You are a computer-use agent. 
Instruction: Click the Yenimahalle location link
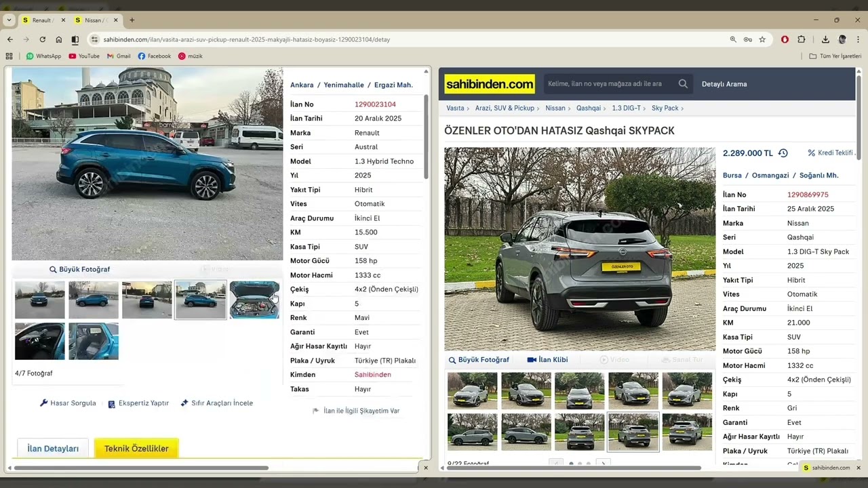344,85
